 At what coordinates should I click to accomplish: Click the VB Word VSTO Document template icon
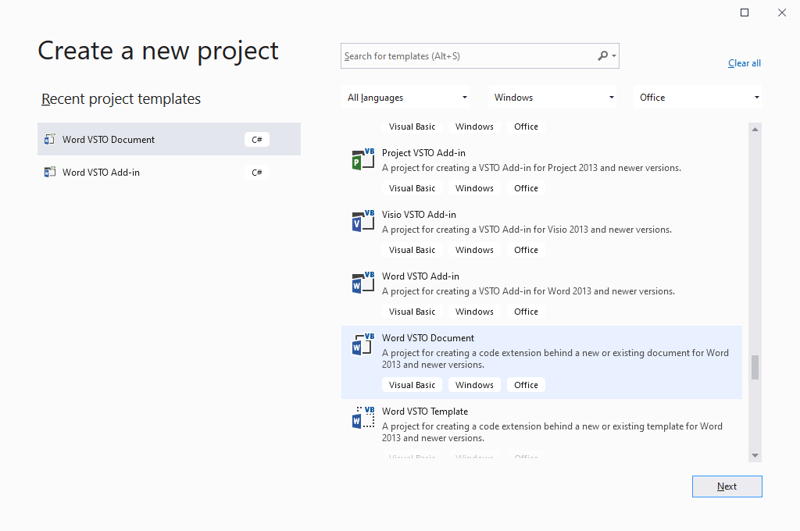click(x=363, y=344)
